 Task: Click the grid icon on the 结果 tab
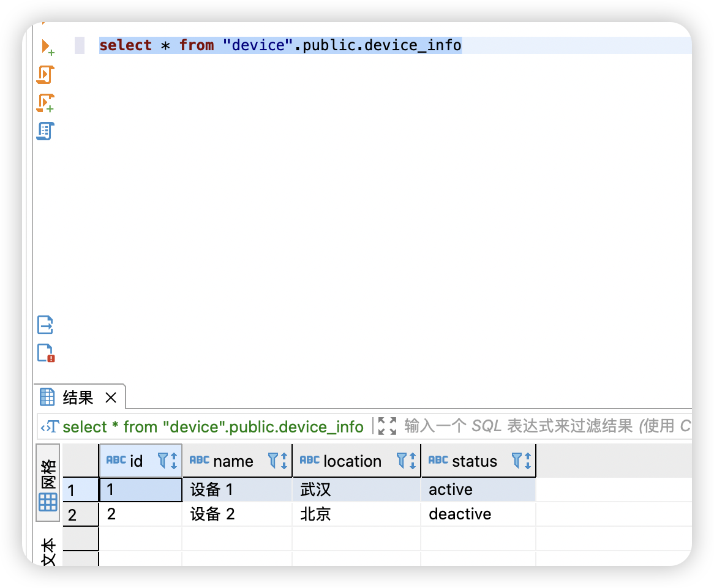[x=47, y=397]
